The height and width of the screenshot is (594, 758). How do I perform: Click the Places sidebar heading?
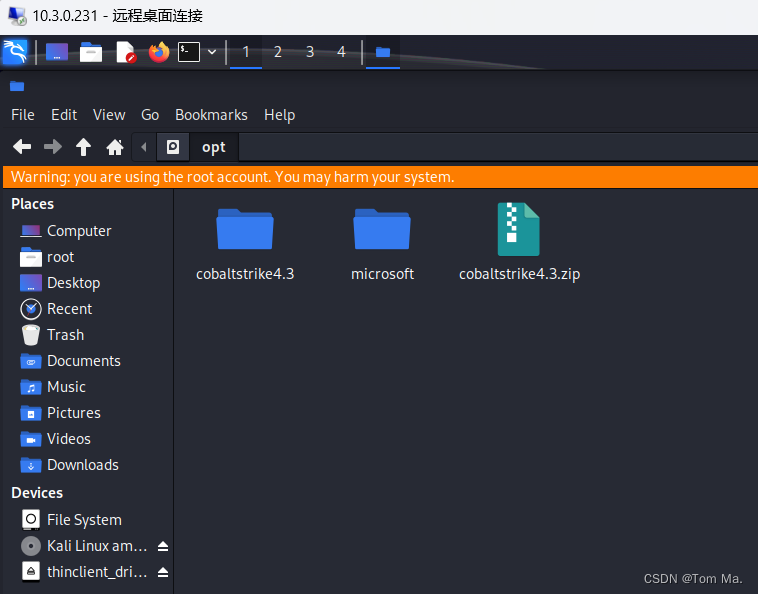click(32, 204)
